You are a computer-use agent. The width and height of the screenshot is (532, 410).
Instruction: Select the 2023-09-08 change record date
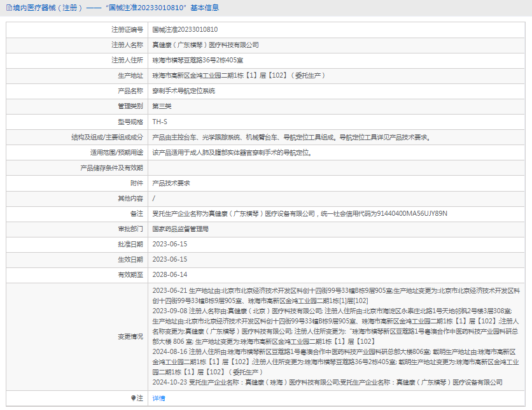tap(170, 311)
